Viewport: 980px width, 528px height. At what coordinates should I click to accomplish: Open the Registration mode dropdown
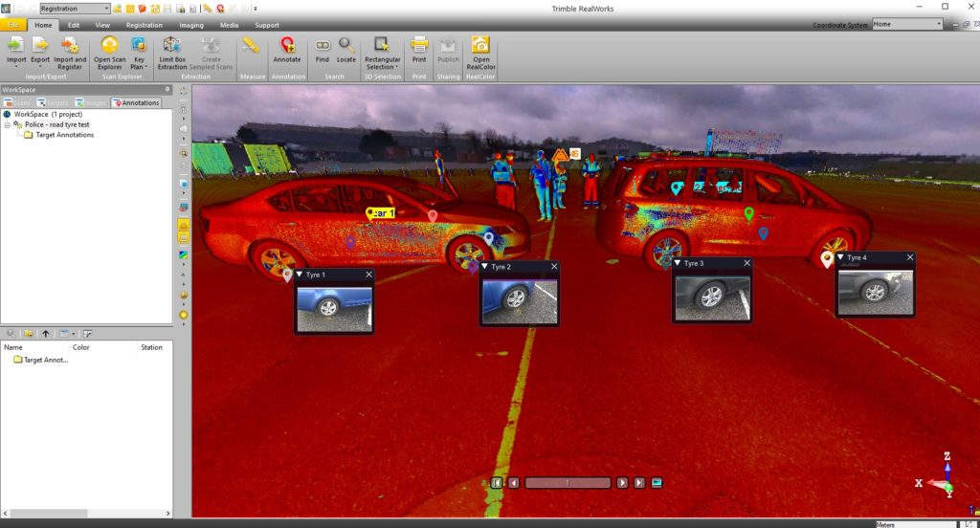[x=106, y=8]
